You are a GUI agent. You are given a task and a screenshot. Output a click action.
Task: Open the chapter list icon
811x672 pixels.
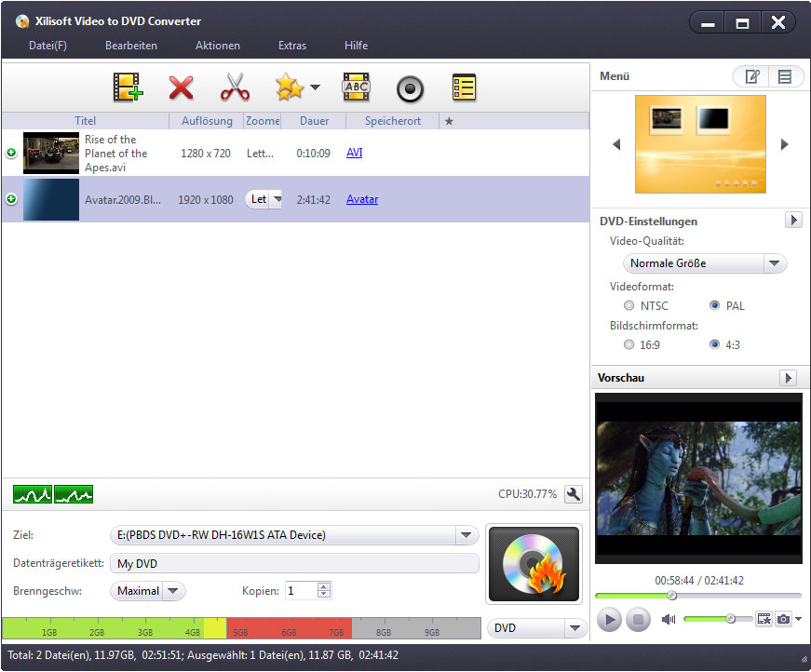pyautogui.click(x=464, y=87)
